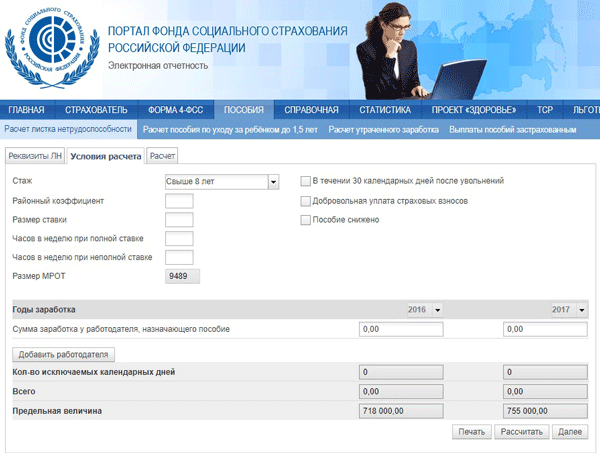Switch to the Реквизиты ЛН tab

pos(36,156)
